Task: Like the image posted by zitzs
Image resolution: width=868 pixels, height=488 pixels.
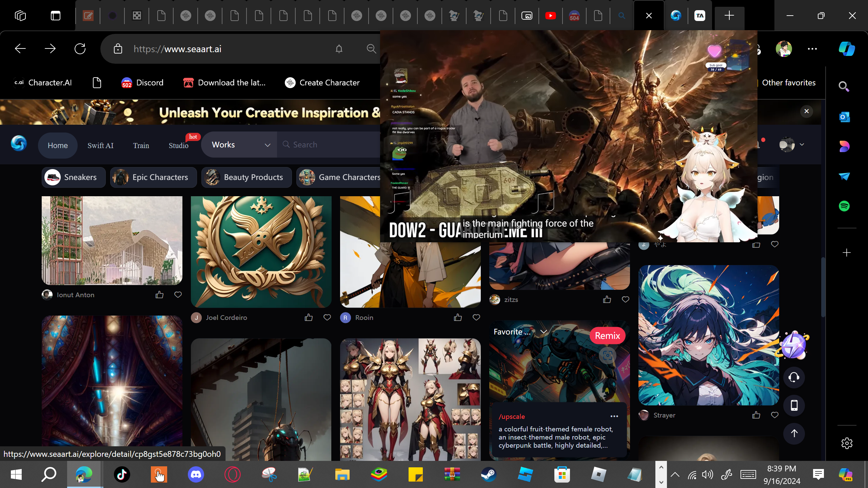Action: [607, 300]
